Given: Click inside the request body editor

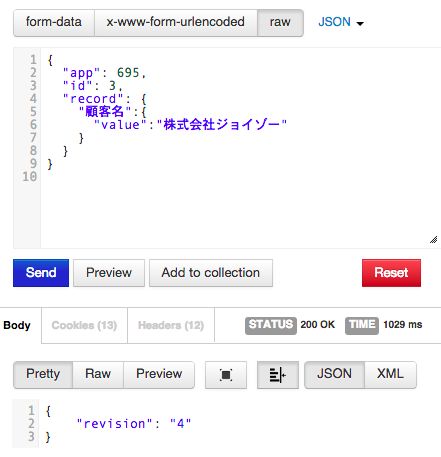Looking at the screenshot, I should point(240,148).
